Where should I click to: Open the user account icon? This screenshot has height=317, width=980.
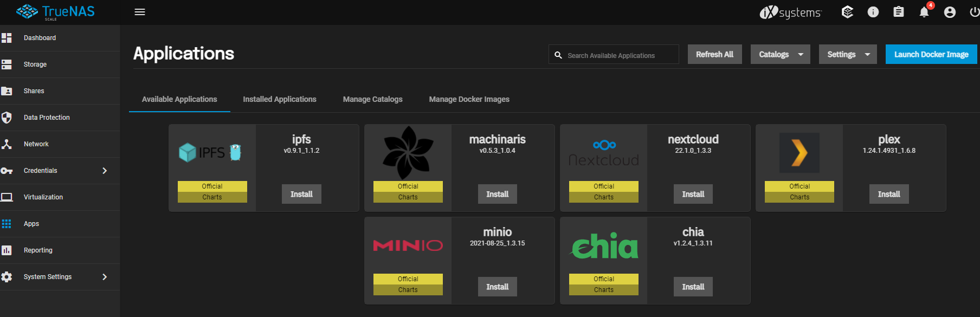click(950, 12)
